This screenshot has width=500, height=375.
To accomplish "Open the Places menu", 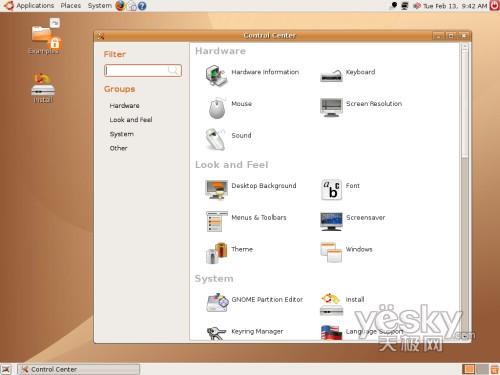I will [71, 6].
